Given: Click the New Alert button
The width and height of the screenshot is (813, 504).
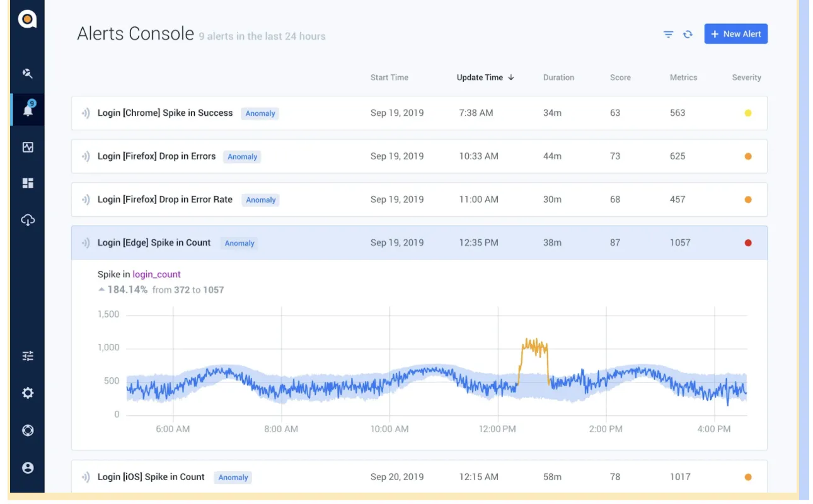Looking at the screenshot, I should point(735,34).
